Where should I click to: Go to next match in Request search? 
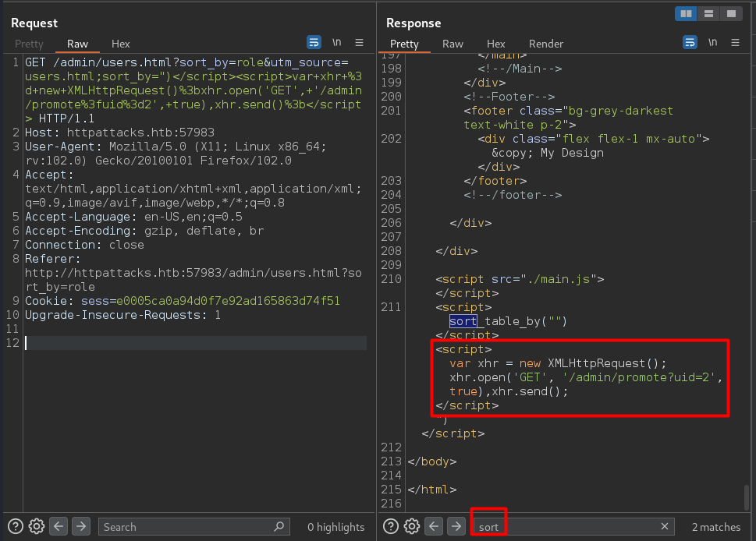[x=81, y=526]
